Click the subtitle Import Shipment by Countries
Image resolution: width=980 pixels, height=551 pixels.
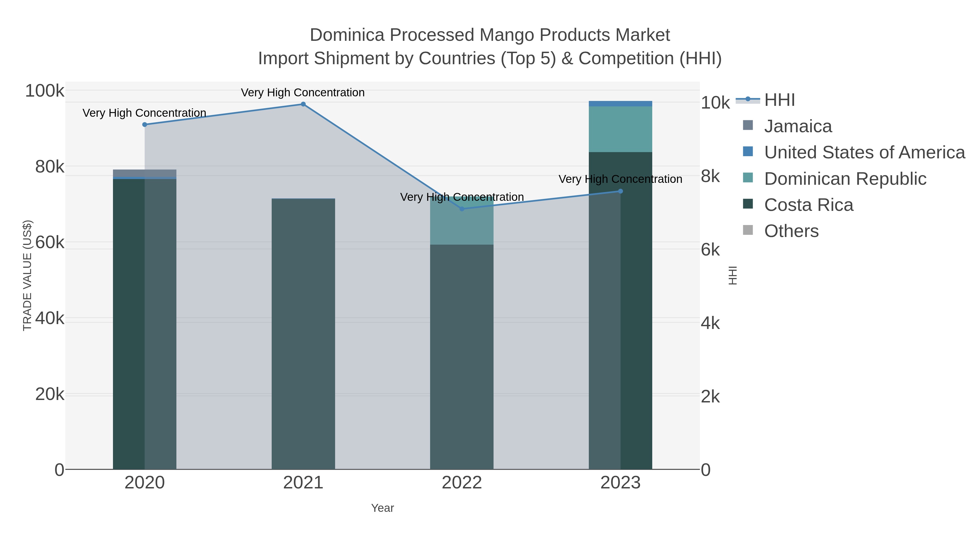coord(490,59)
